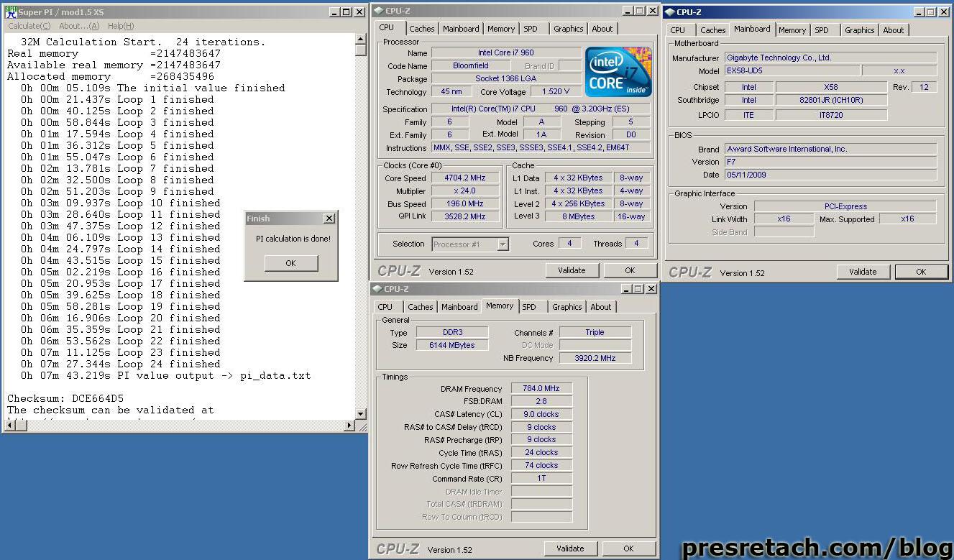The width and height of the screenshot is (954, 560).
Task: Open the About menu in Super PI
Action: [79, 26]
